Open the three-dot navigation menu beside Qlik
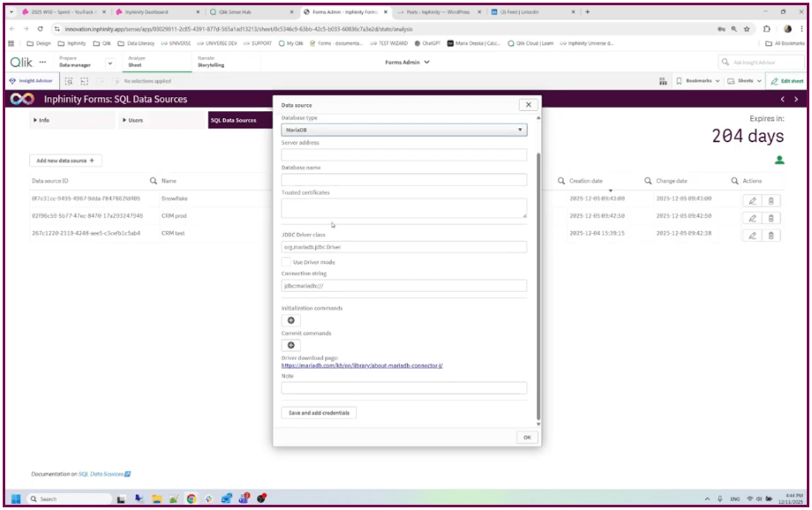The height and width of the screenshot is (510, 812). pyautogui.click(x=43, y=62)
